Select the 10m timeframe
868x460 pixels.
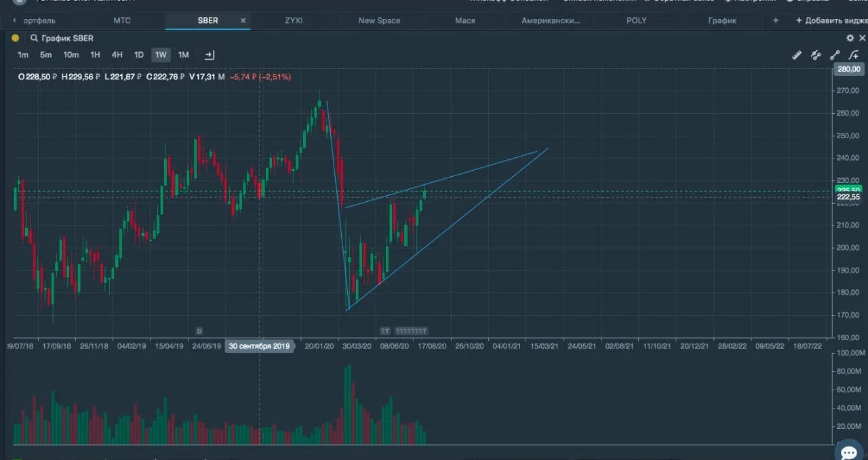tap(71, 55)
